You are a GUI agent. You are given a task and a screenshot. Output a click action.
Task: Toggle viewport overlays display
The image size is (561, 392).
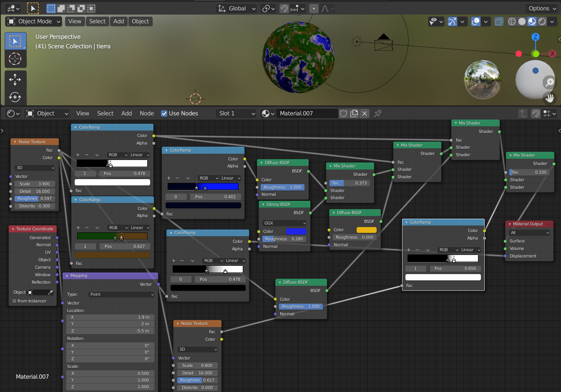tap(476, 21)
